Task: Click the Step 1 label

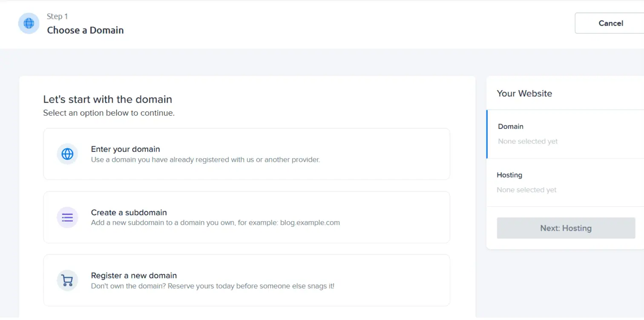Action: click(x=57, y=17)
